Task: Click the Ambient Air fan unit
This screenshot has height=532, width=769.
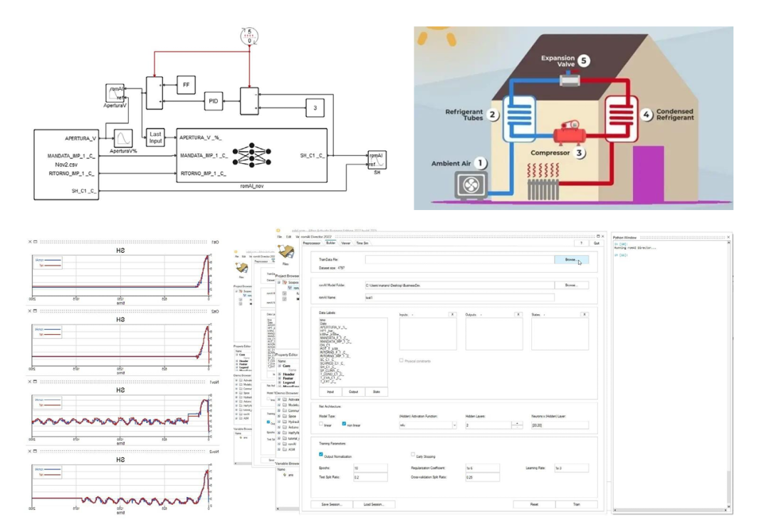Action: point(471,185)
